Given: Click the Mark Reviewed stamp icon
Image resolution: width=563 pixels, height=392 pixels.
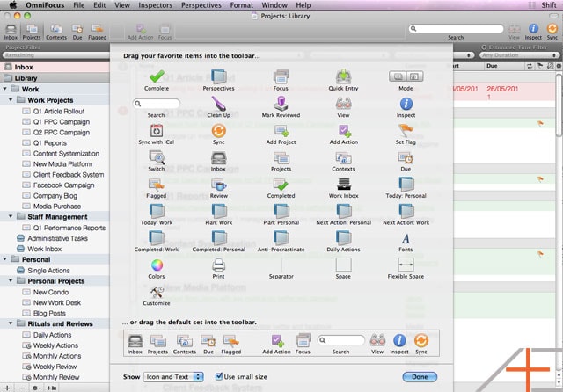Looking at the screenshot, I should [x=281, y=104].
